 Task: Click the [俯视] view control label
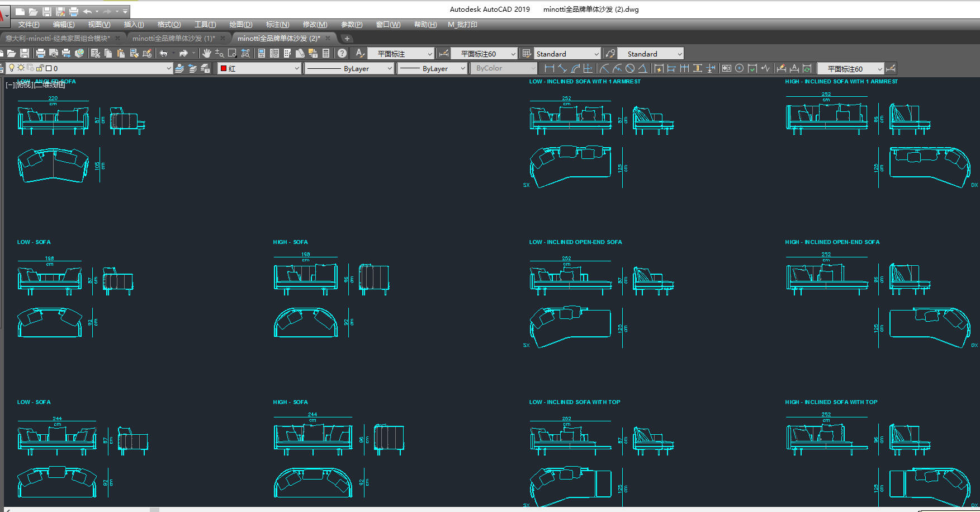24,85
